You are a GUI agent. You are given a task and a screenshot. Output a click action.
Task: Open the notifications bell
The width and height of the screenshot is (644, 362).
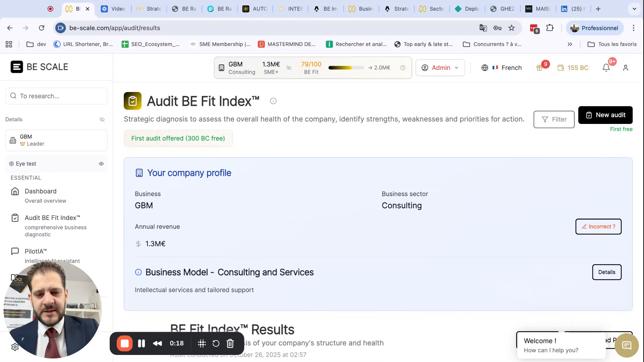coord(606,67)
